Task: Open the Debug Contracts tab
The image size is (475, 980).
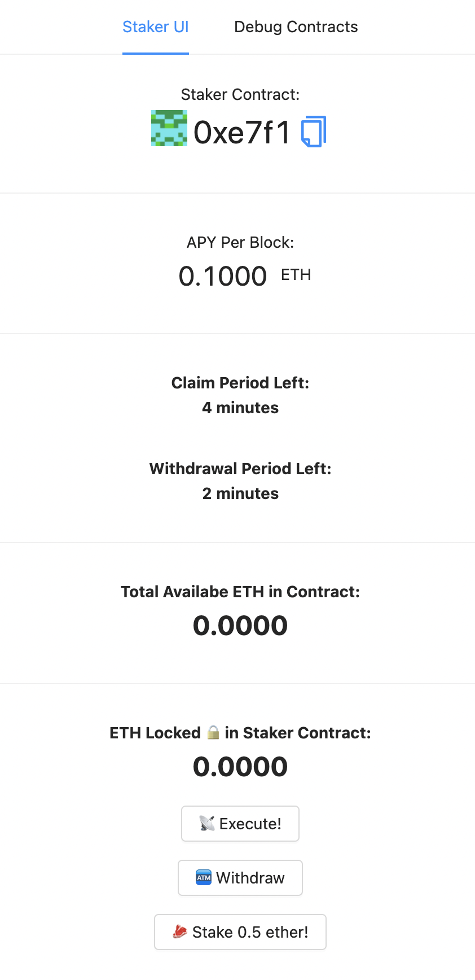Action: point(296,27)
